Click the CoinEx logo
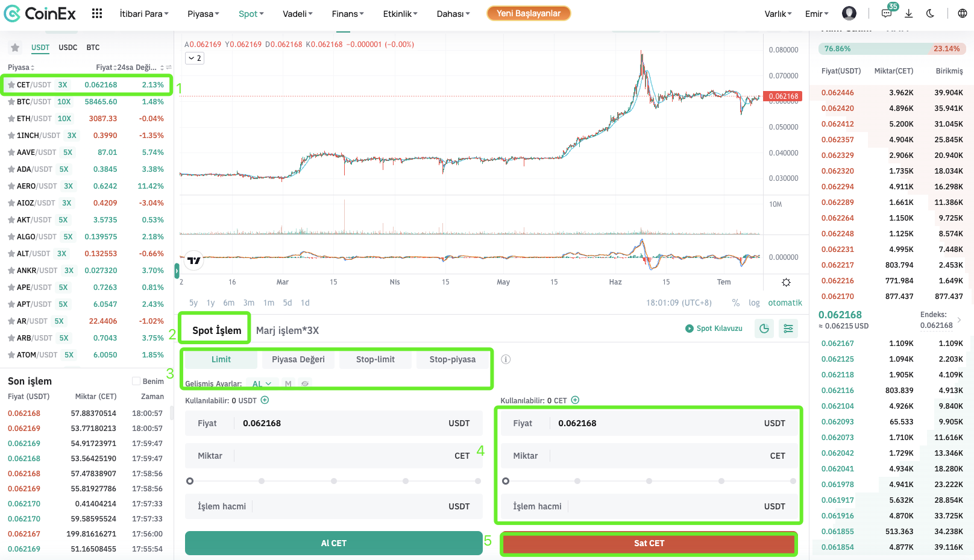The height and width of the screenshot is (560, 974). coord(40,13)
